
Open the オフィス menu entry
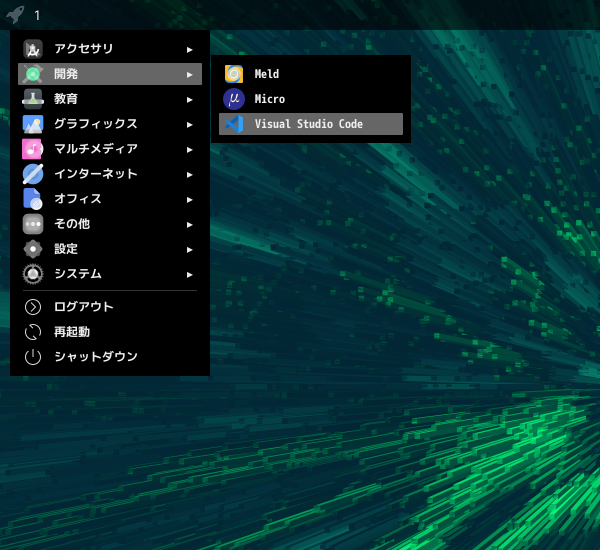click(x=110, y=199)
